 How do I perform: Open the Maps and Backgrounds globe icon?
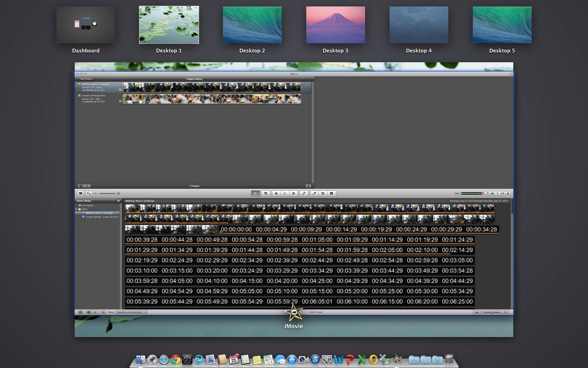(x=508, y=194)
